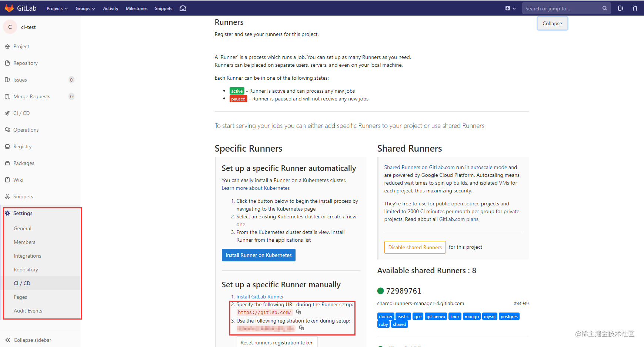Open the issues icon in top bar
644x347 pixels.
(x=620, y=8)
